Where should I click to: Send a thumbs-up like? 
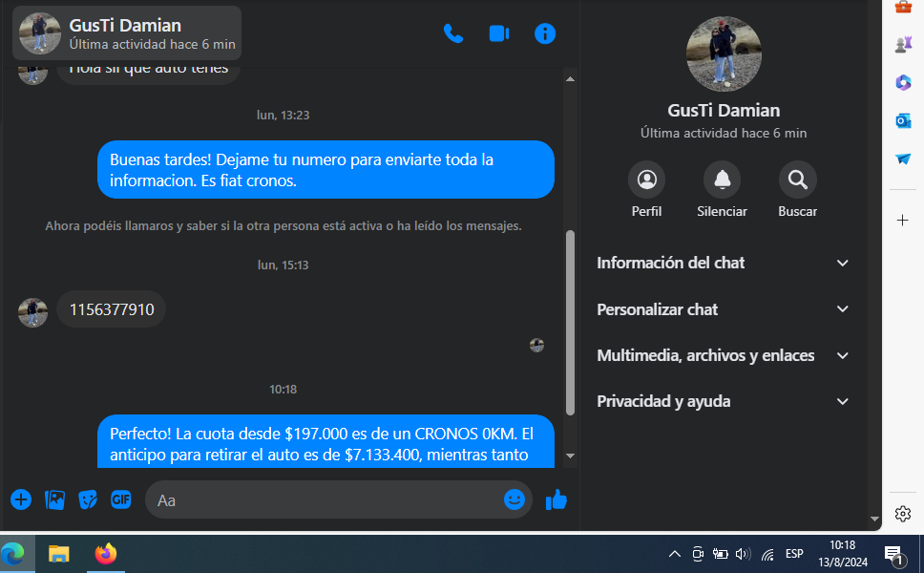coord(556,499)
